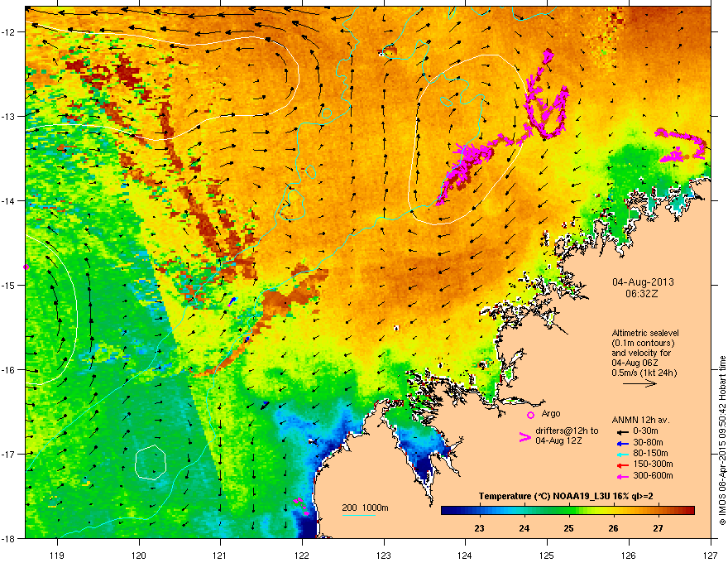Screen dimensions: 728x563
Task: Click the '(0.1m contours)' text
Action: [x=643, y=343]
